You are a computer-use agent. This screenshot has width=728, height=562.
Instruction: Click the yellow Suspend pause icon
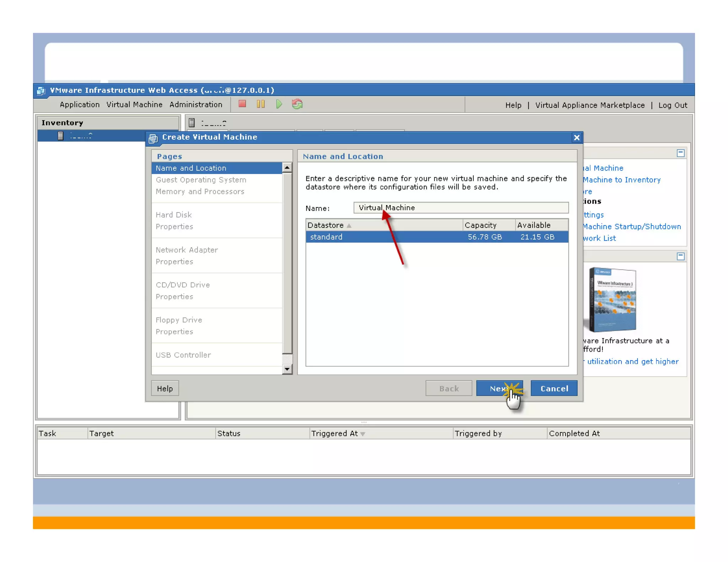[x=261, y=104]
